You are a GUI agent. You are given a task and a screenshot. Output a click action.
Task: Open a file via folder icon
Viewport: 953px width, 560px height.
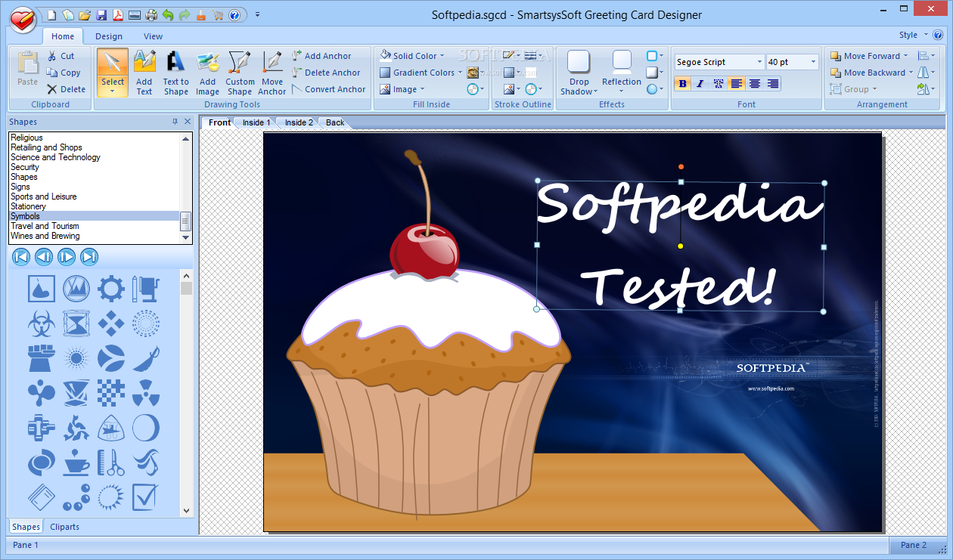click(x=85, y=14)
